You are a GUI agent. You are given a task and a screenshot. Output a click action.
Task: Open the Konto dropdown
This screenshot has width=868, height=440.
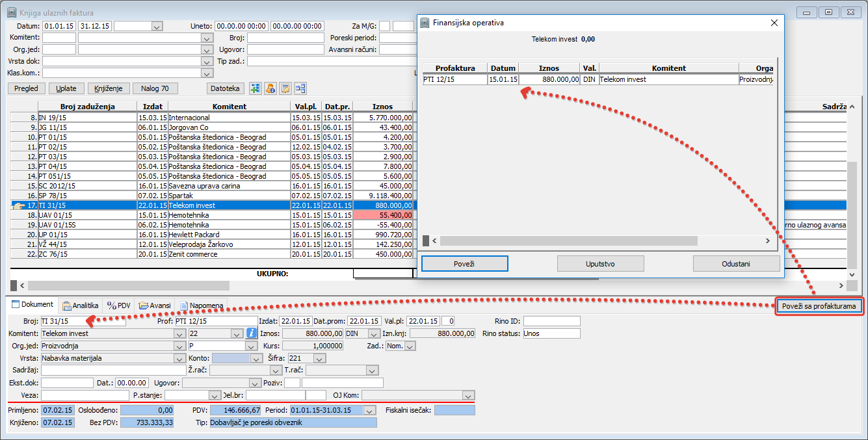255,358
